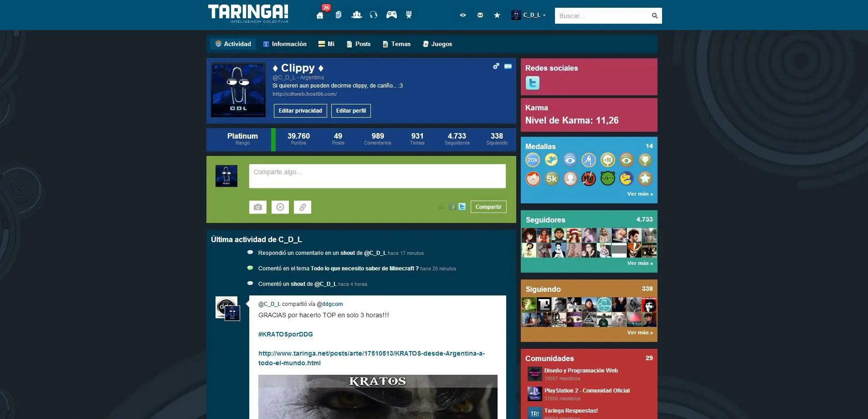
Task: Click the 49 Posts stat
Action: tap(338, 139)
